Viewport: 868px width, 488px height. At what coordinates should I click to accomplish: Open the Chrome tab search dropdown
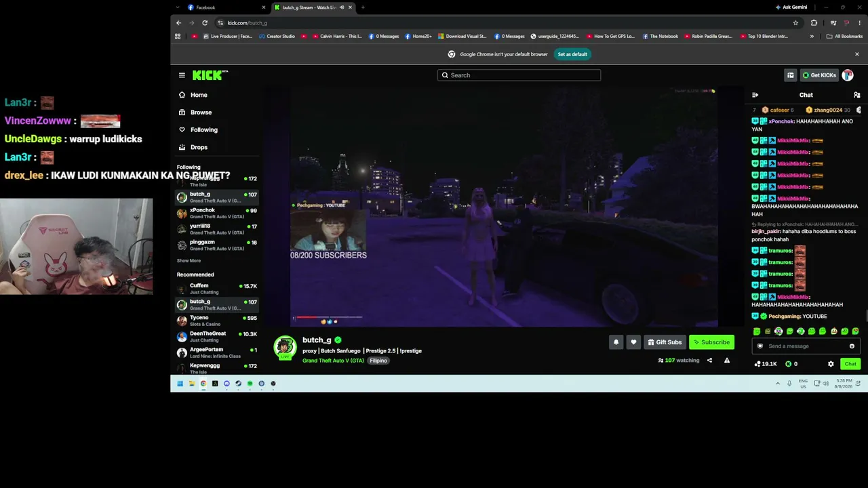178,7
